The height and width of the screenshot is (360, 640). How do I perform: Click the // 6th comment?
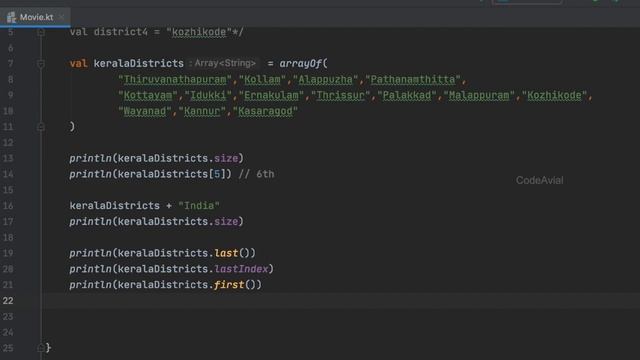(256, 174)
